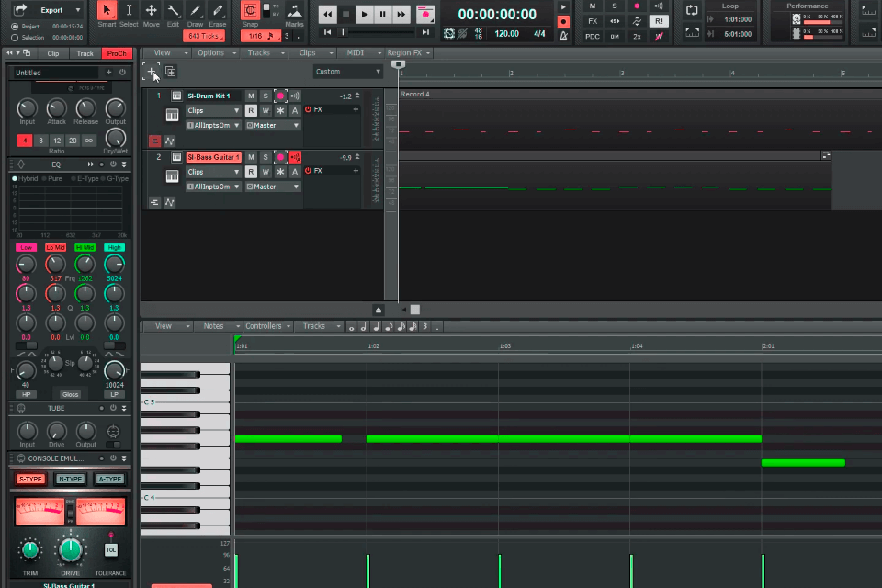Show automation lanes for SI-Bass Guitar 1
Viewport: 882px width, 588px height.
[169, 202]
